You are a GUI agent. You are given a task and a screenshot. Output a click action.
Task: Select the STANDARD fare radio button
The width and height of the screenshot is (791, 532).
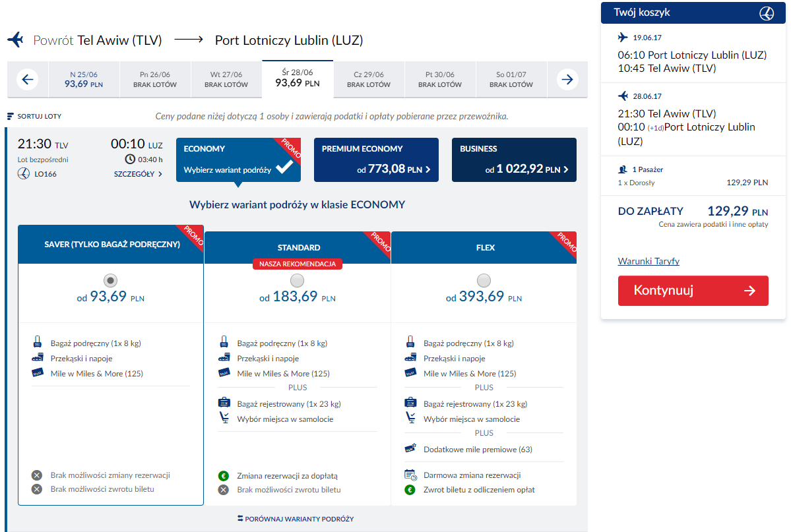pos(297,280)
